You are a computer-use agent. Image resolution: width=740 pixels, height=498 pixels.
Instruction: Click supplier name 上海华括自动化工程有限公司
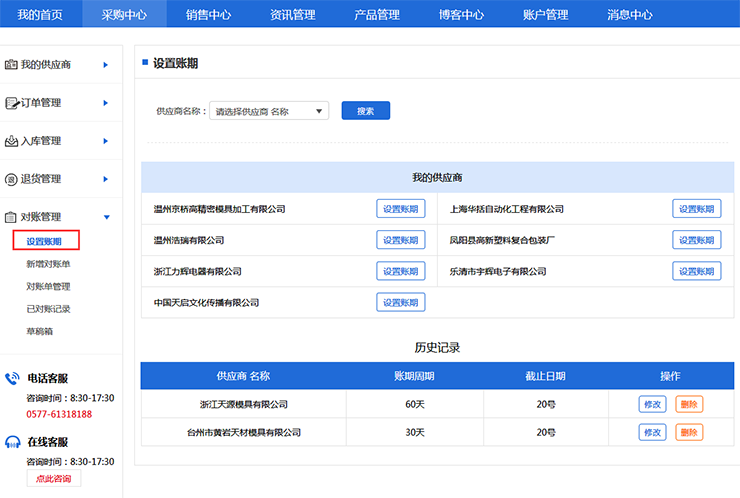coord(506,209)
